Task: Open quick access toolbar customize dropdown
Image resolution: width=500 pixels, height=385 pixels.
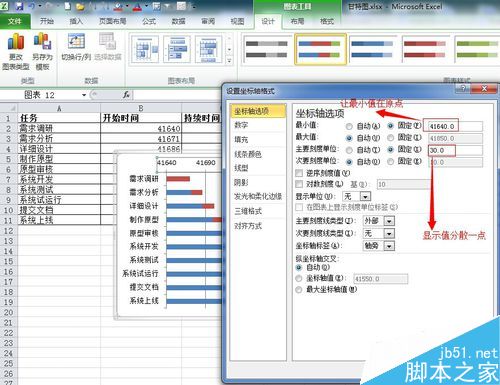Action: click(x=194, y=6)
